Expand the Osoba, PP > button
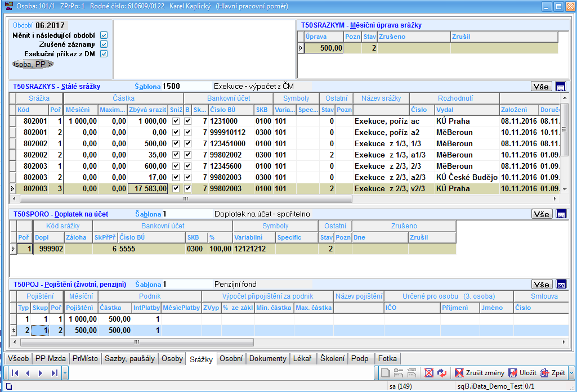This screenshot has width=577, height=392. coord(33,64)
